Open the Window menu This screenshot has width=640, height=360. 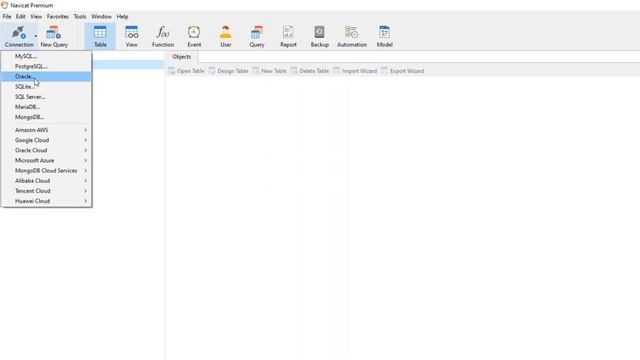pyautogui.click(x=101, y=16)
